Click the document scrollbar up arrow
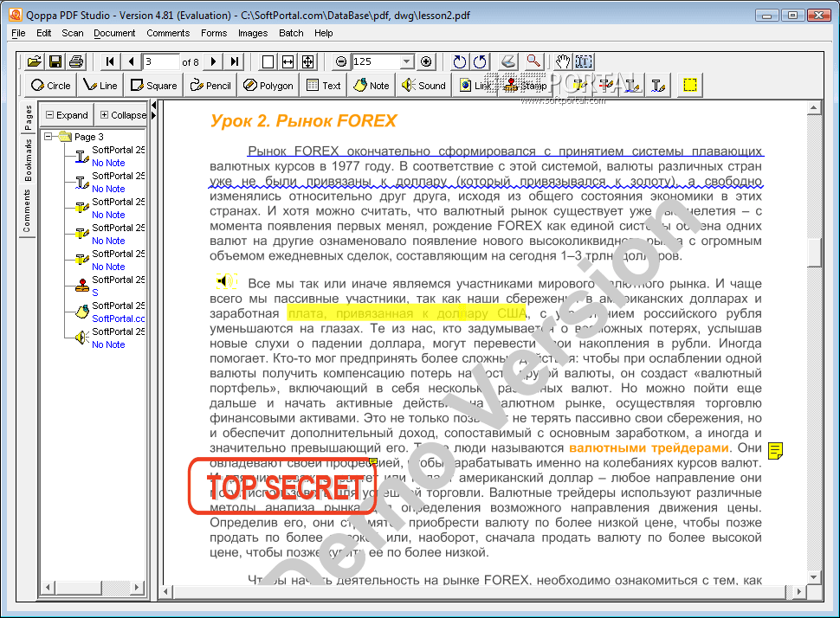Image resolution: width=840 pixels, height=618 pixels. tap(814, 108)
